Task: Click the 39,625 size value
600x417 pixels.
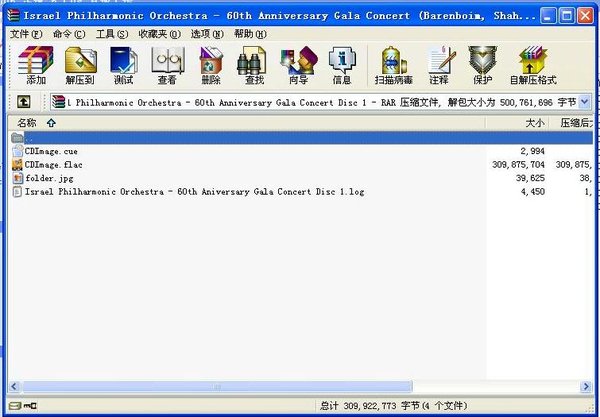Action: tap(530, 178)
